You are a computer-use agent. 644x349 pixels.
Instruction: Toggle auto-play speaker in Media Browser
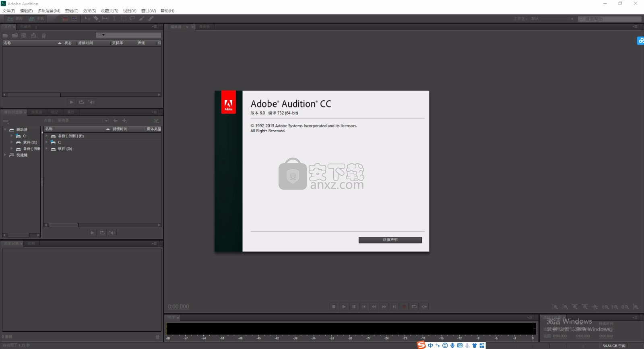[x=112, y=233]
